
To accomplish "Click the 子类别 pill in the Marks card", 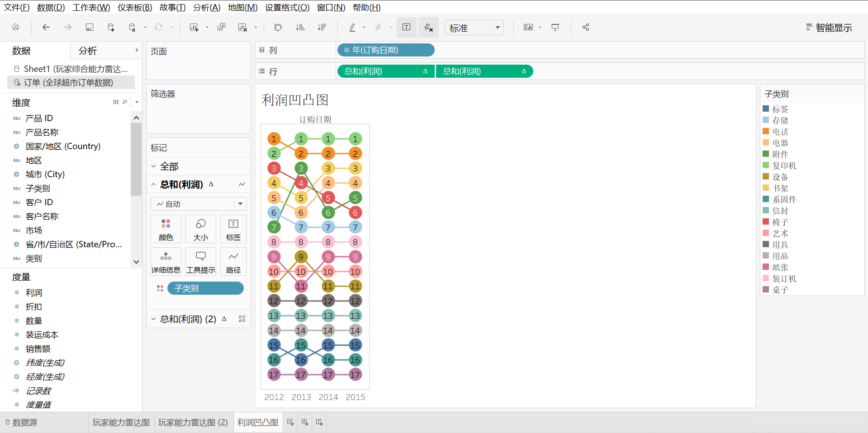I will (x=205, y=288).
